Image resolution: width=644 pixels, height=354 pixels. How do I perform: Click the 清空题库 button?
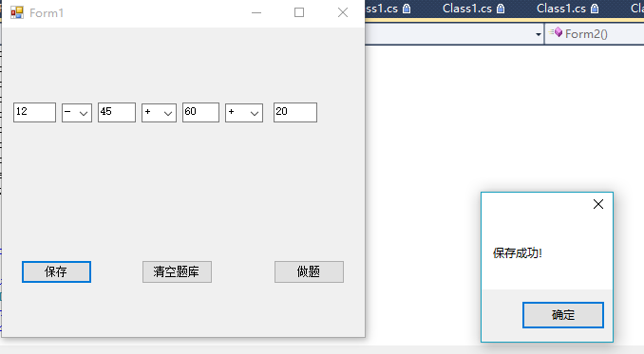pyautogui.click(x=177, y=272)
